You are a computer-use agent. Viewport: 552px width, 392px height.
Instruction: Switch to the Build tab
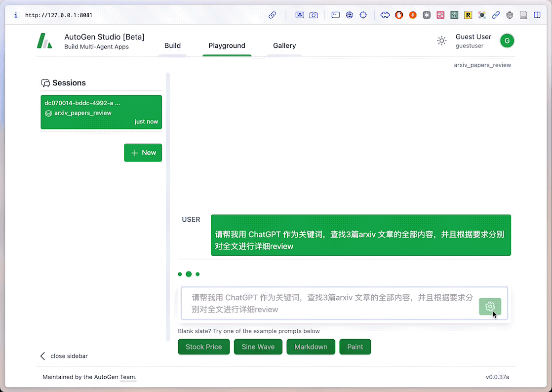point(172,45)
